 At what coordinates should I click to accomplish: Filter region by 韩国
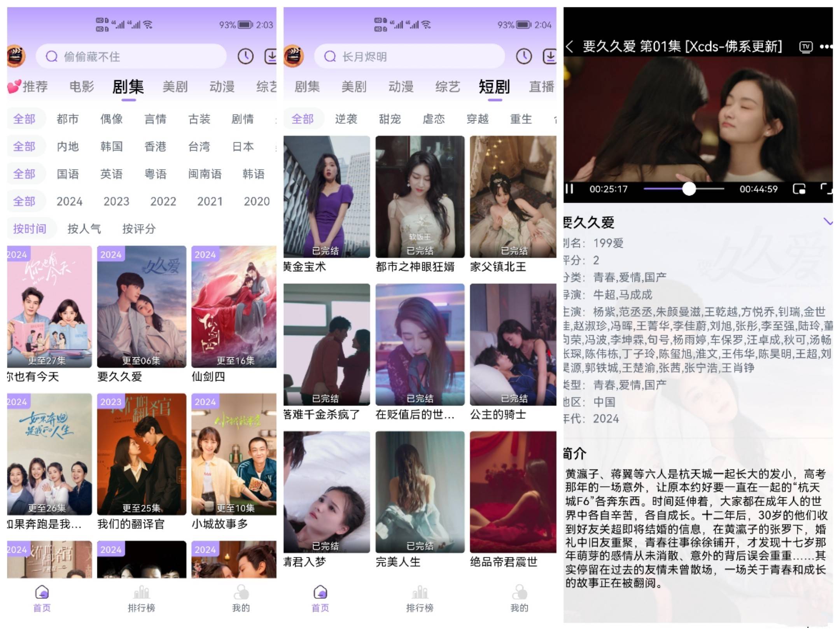pyautogui.click(x=112, y=147)
